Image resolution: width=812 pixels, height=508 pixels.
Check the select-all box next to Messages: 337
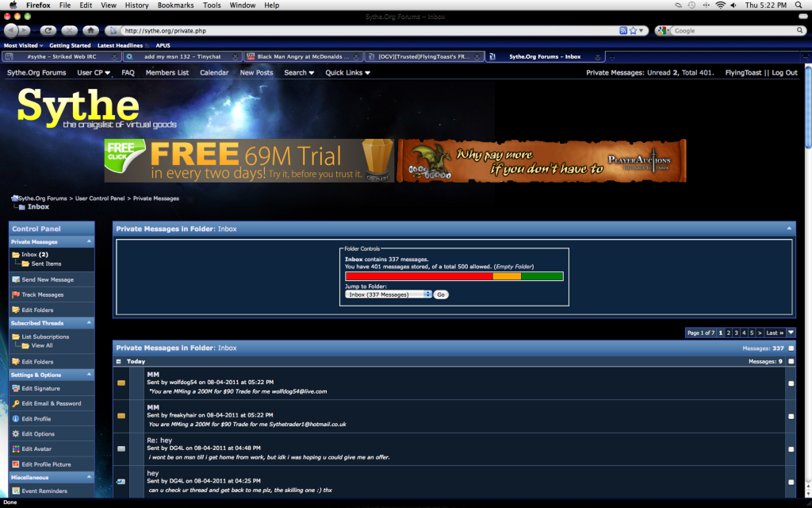pos(791,348)
